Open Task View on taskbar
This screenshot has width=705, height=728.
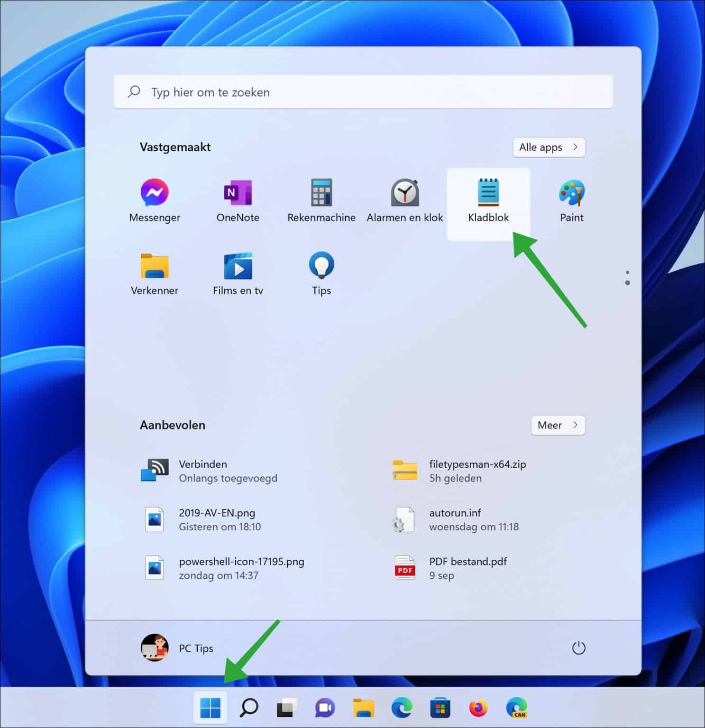tap(287, 708)
